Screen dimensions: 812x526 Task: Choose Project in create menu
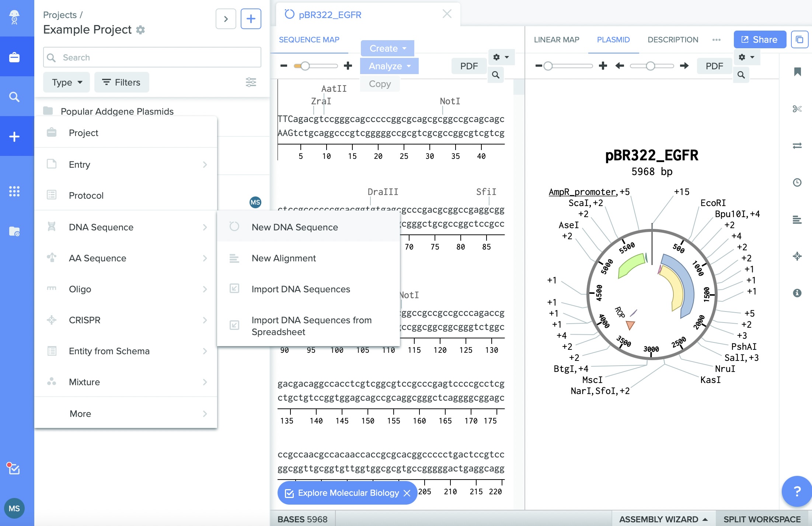click(126, 133)
